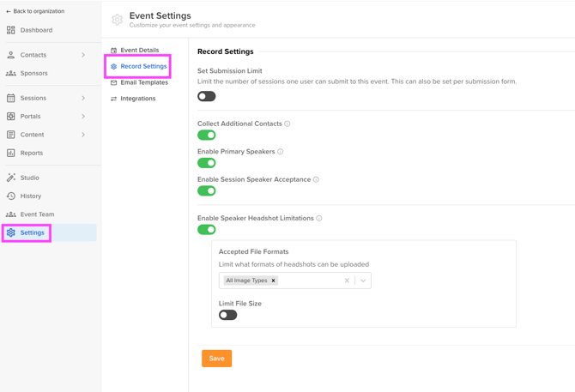Enable the Set Submission Limit toggle
Viewport: 575px width, 392px height.
[x=207, y=96]
